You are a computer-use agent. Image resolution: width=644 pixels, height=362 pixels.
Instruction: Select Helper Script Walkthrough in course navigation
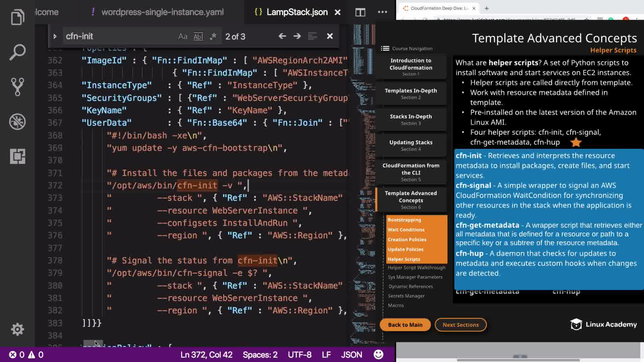click(x=416, y=267)
